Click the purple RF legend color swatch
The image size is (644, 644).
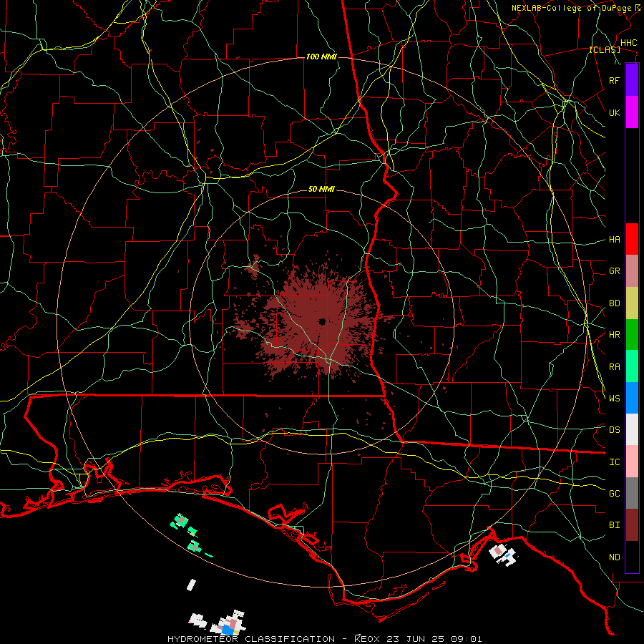pyautogui.click(x=632, y=80)
